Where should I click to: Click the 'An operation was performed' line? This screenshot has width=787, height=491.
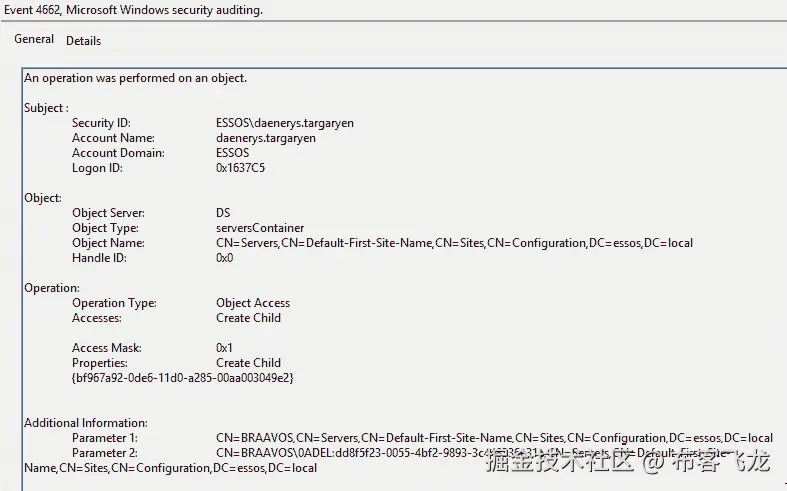click(135, 78)
